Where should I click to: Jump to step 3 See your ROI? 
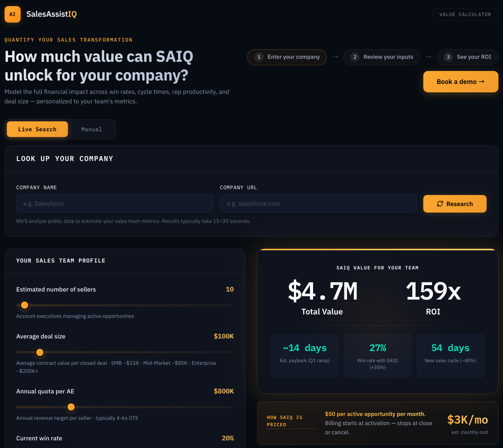[x=468, y=57]
